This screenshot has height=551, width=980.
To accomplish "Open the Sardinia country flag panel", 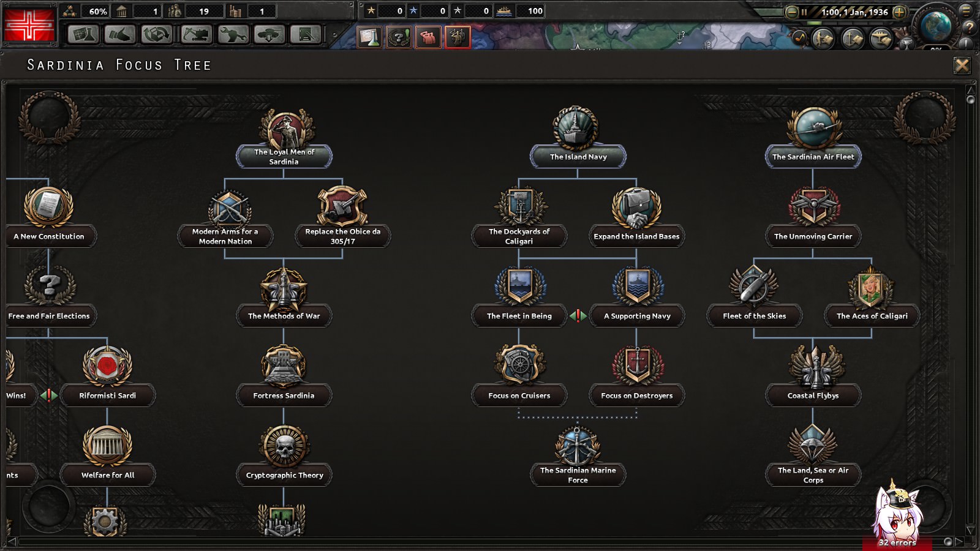I will pyautogui.click(x=29, y=24).
